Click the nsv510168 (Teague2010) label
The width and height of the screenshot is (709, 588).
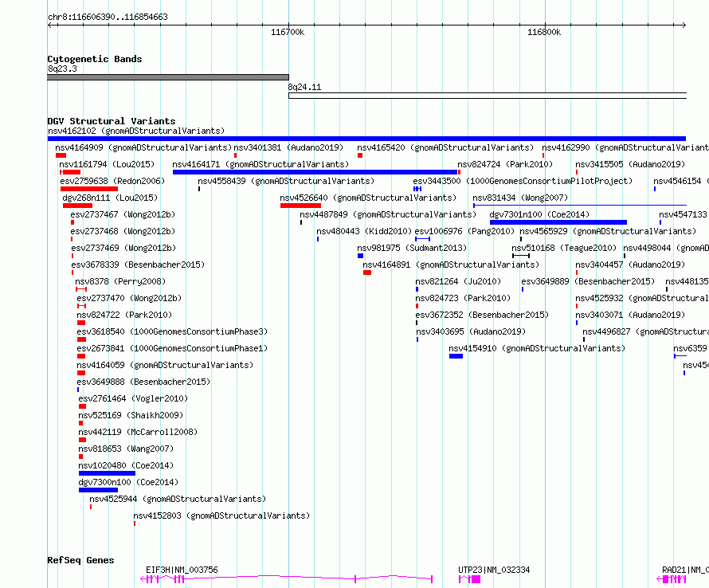coord(564,248)
